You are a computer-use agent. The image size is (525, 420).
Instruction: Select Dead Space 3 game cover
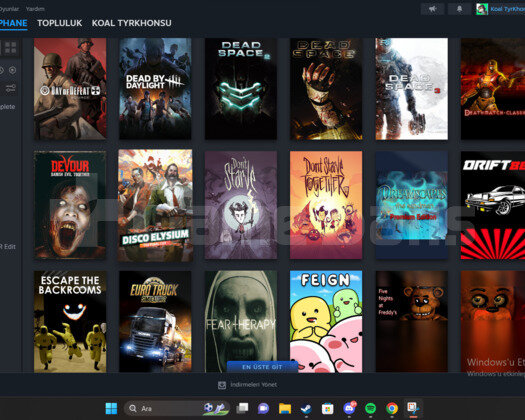411,88
